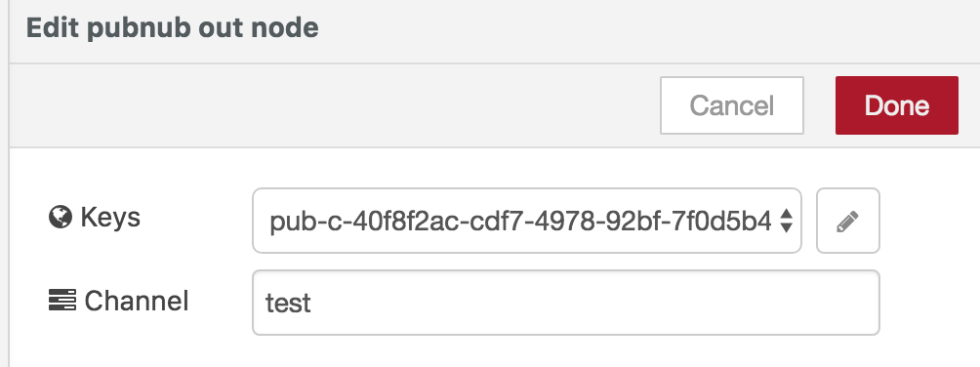Focus the Channel input containing test
Viewport: 980px width, 367px height.
point(565,303)
